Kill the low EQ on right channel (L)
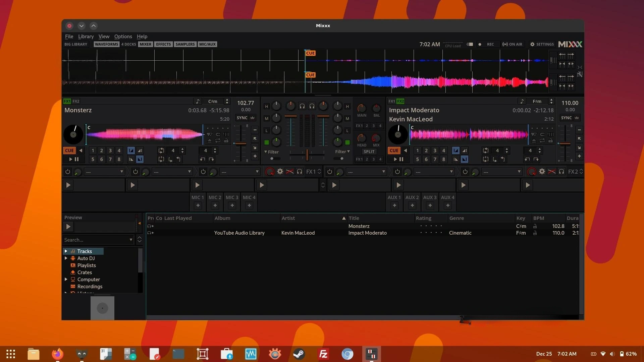 point(347,131)
